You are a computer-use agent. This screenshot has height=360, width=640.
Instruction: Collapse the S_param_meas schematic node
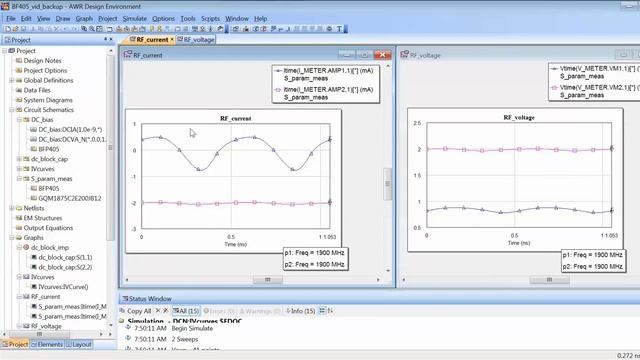19,179
